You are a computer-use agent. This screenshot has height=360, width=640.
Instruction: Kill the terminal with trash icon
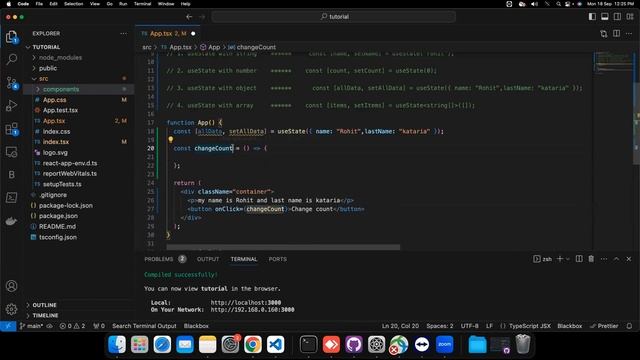point(591,259)
